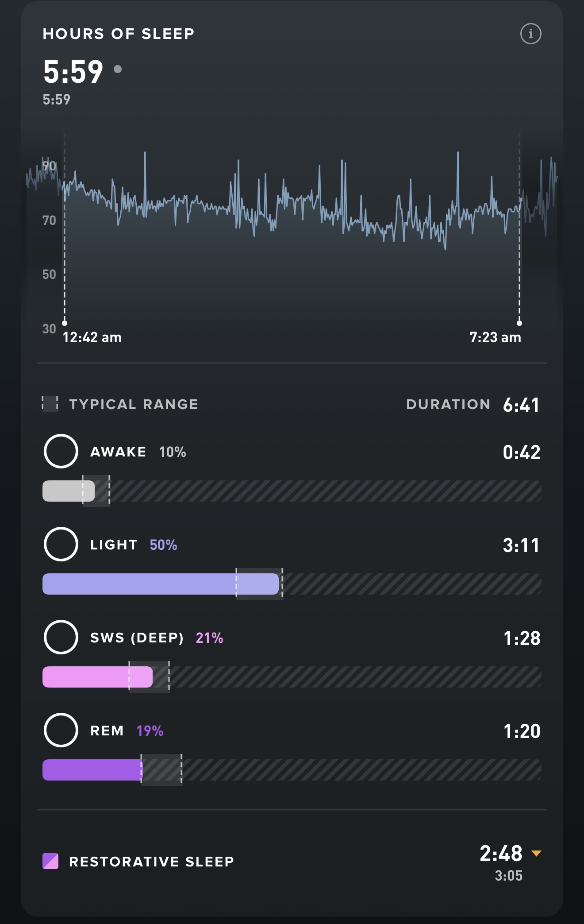Click the gray dot beside 5:59
Screen dimensions: 584x924
[118, 69]
